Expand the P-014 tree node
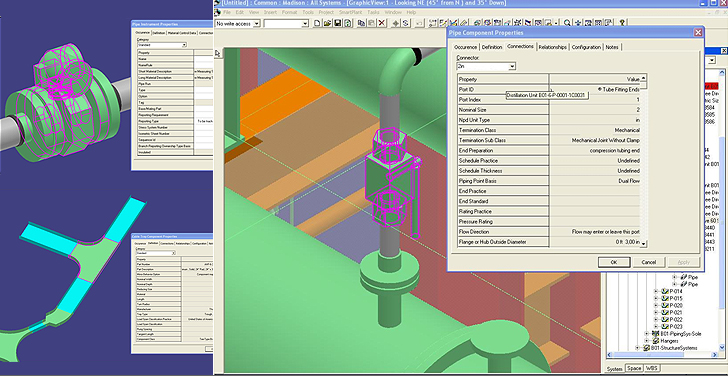Image resolution: width=728 pixels, height=376 pixels. coord(656,291)
